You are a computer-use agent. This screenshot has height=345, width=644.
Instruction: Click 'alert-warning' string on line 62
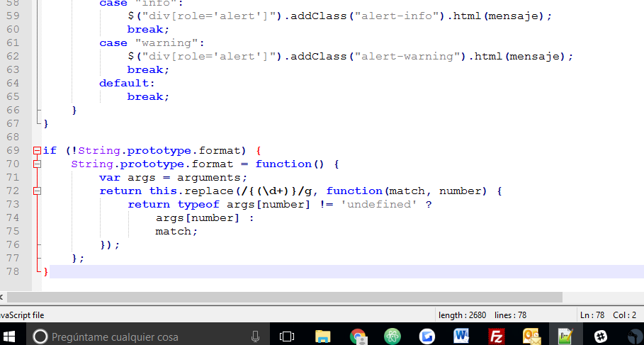(x=407, y=56)
